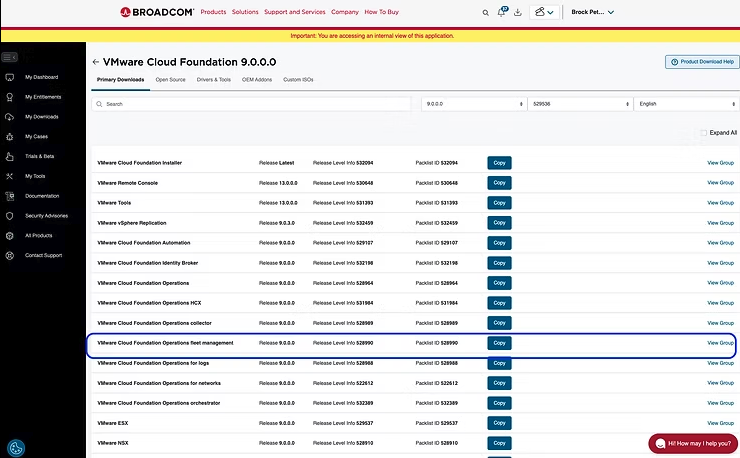Click the search magnifier icon in top bar

coord(485,12)
